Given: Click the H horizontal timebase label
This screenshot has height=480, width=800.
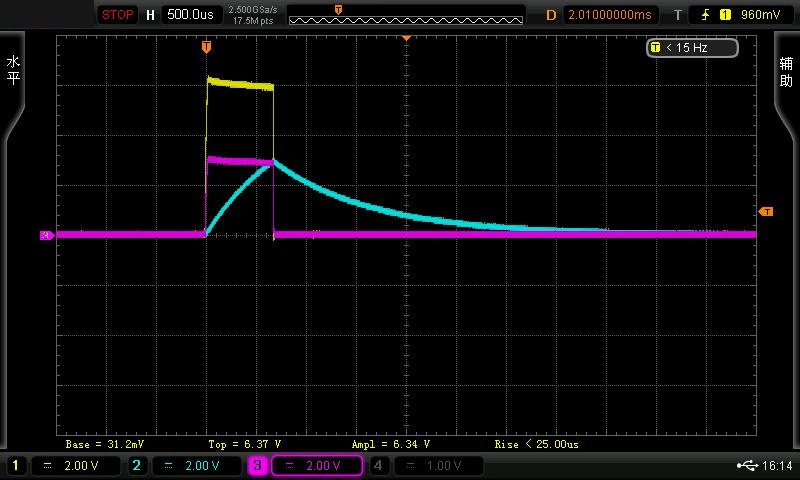Looking at the screenshot, I should coord(150,15).
